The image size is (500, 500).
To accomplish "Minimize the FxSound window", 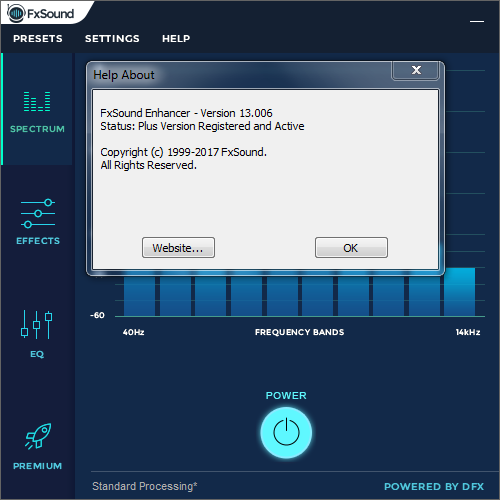I will pyautogui.click(x=477, y=21).
